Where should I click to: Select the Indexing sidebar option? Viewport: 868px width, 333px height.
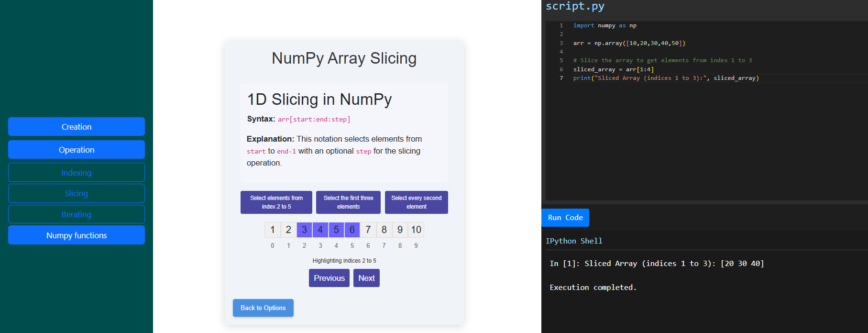[x=77, y=172]
